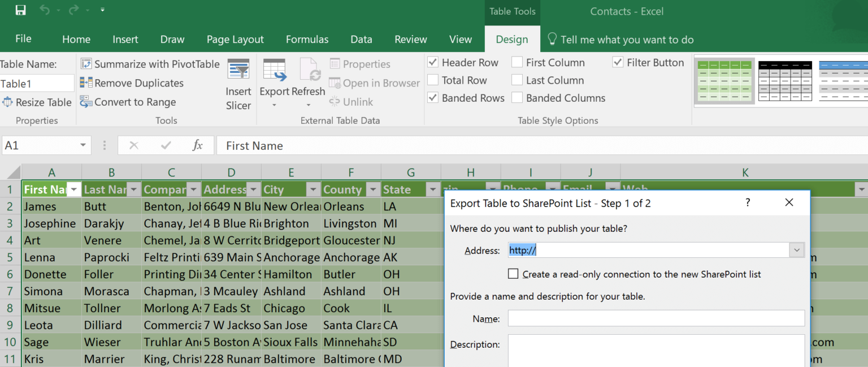
Task: Switch to the Formulas ribbon tab
Action: pos(307,39)
